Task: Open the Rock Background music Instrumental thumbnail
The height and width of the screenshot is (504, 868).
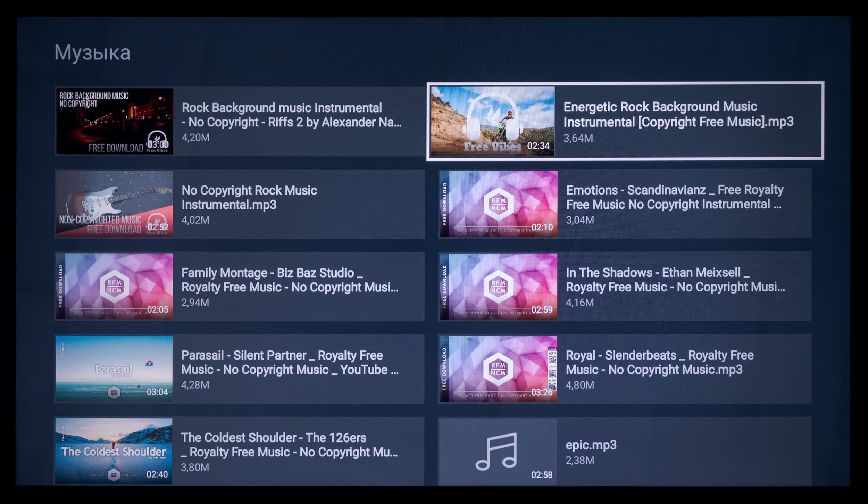Action: point(114,121)
